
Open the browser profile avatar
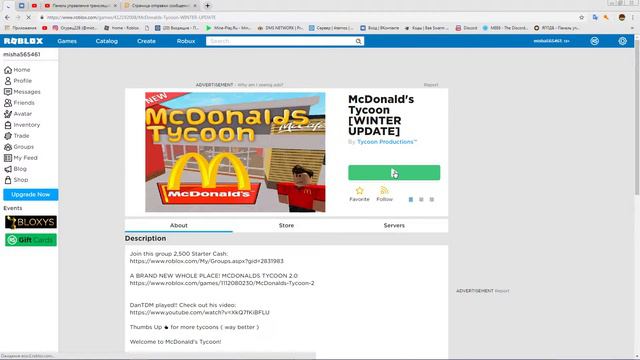pyautogui.click(x=622, y=18)
